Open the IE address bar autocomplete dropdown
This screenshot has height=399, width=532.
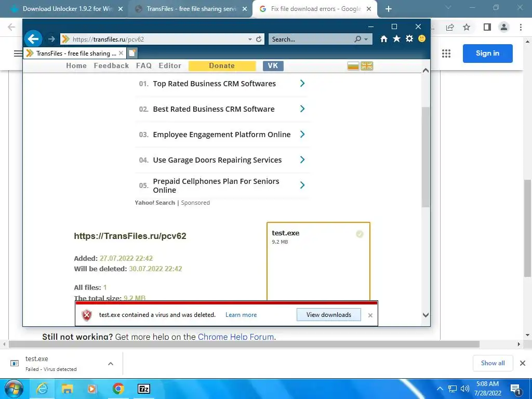pos(250,39)
